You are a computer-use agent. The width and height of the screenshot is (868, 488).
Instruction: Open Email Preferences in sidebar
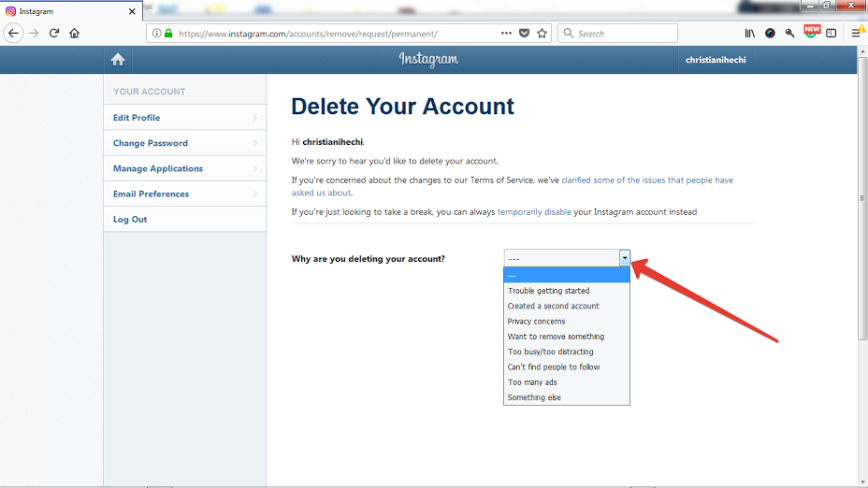tap(184, 194)
